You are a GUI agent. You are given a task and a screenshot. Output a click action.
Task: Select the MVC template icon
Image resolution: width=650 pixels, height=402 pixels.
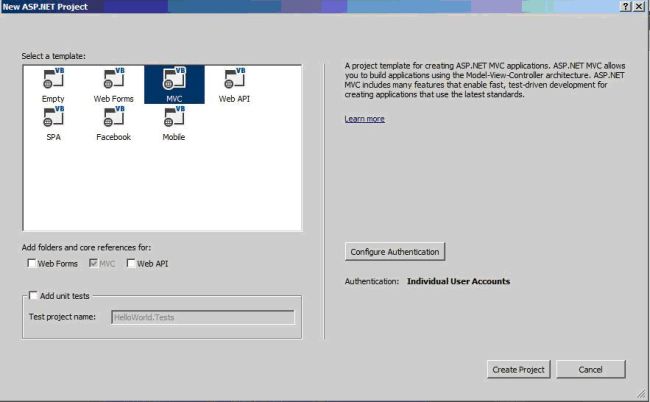pos(174,78)
